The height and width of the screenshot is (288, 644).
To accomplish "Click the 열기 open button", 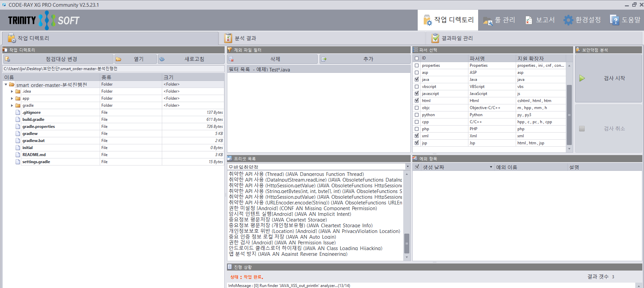I will pyautogui.click(x=135, y=59).
